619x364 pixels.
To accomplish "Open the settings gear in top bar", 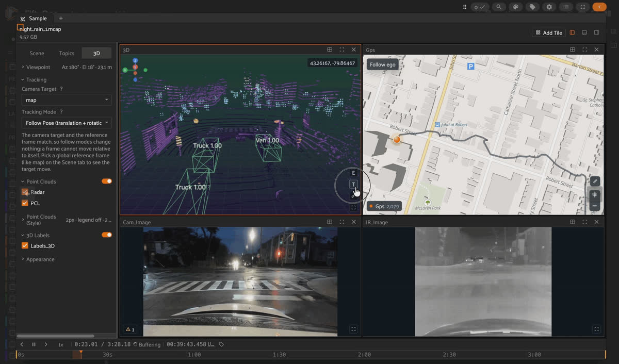I will (x=549, y=7).
